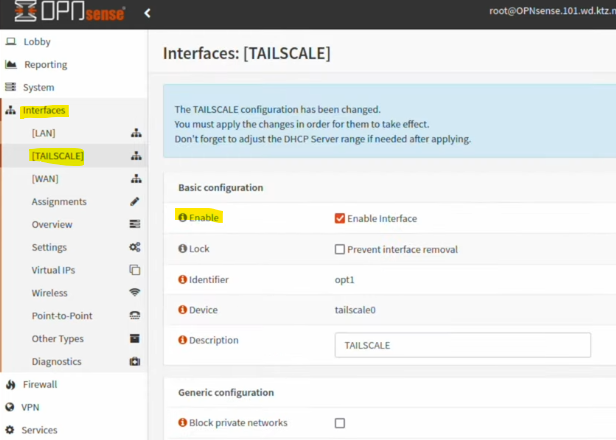Open the [TAILSCALE] interface page
The image size is (616, 440).
click(58, 156)
